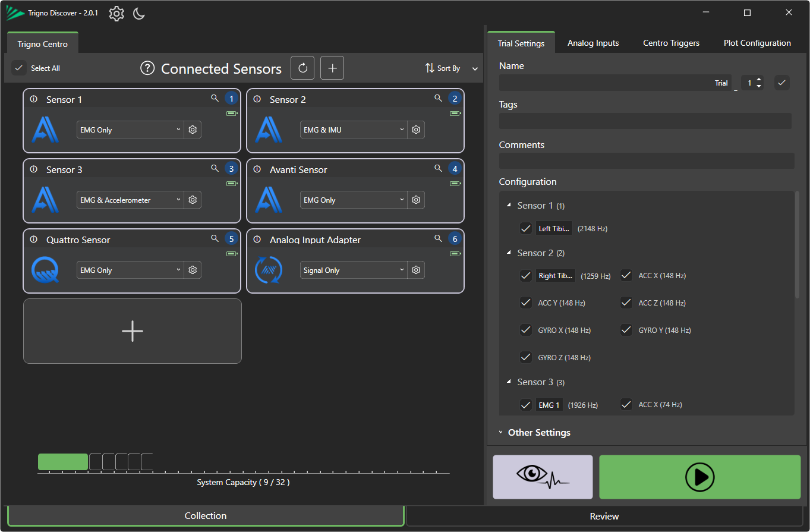Open Sensor 2 configuration gear
Screen dimensions: 810x532
(416, 130)
